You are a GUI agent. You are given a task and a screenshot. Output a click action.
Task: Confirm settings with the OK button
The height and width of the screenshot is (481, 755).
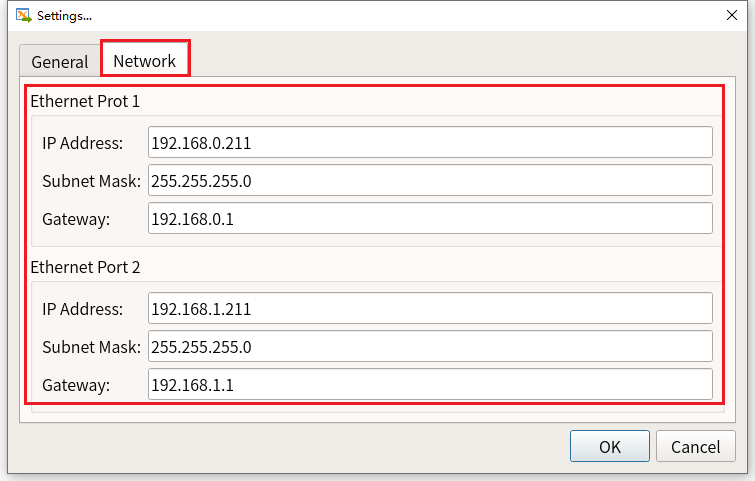click(x=610, y=446)
